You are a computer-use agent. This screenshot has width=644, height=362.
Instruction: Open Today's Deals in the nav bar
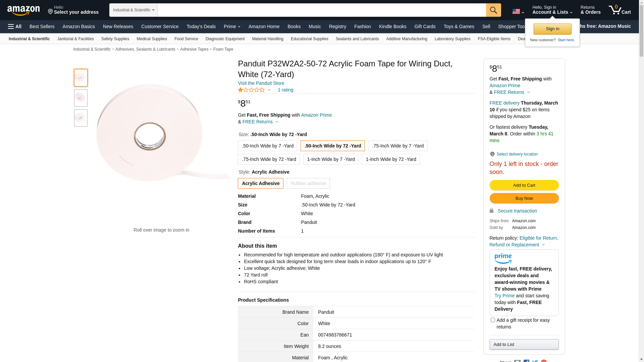pyautogui.click(x=201, y=26)
